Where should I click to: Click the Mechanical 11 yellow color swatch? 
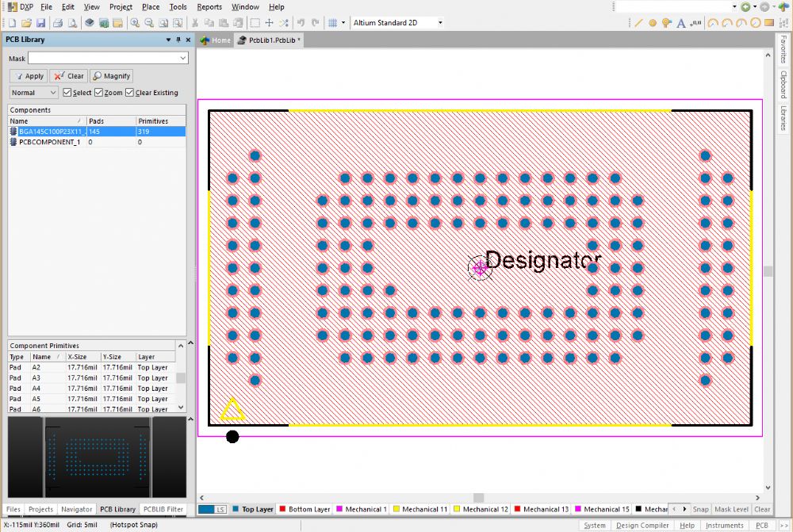[x=396, y=509]
